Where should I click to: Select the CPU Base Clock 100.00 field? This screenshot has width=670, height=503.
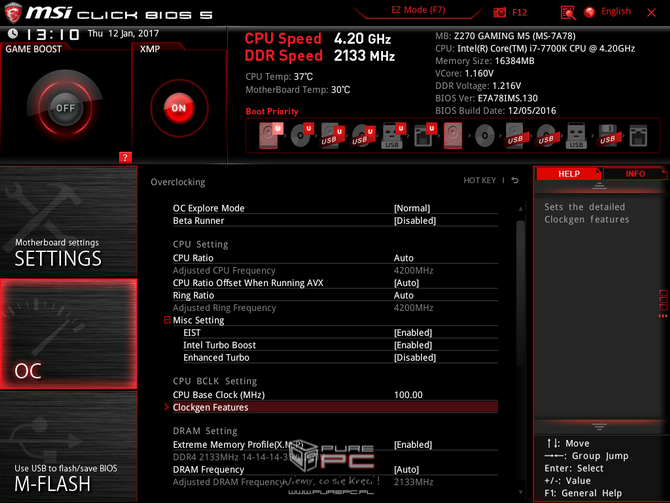(x=335, y=395)
